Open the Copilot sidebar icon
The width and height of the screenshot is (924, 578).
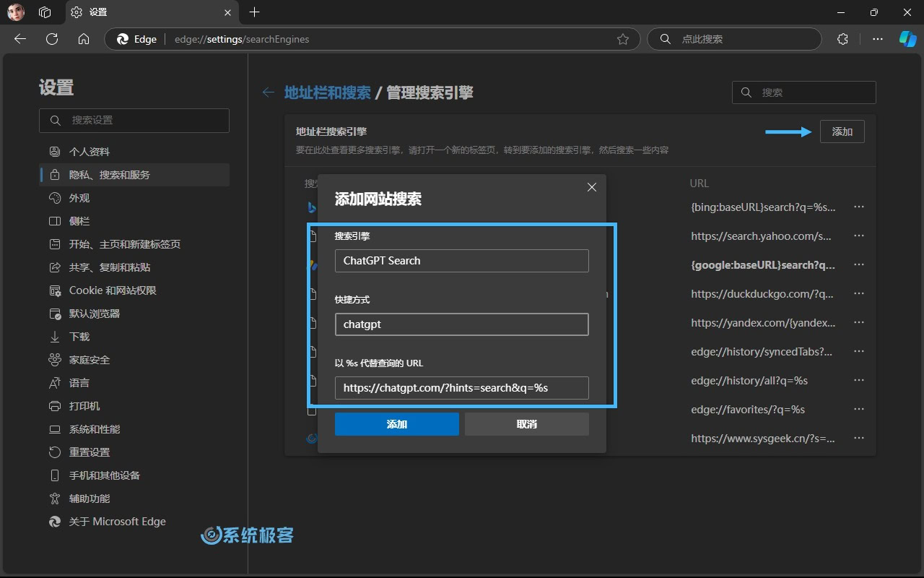[907, 39]
